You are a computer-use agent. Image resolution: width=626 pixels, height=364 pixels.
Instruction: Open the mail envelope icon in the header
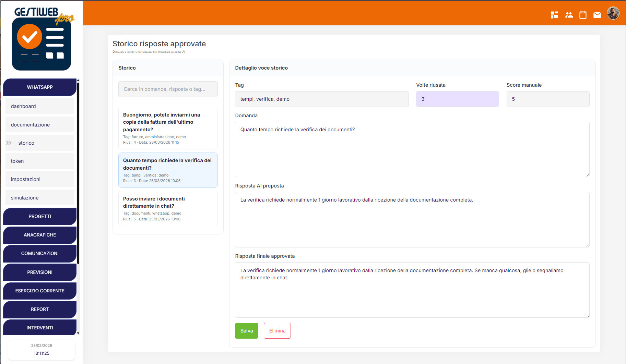click(x=597, y=14)
